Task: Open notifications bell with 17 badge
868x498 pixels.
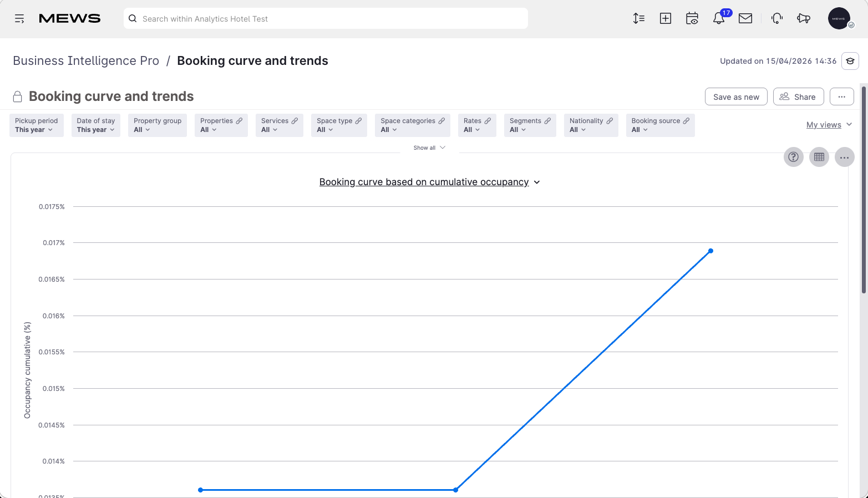Action: (x=719, y=18)
